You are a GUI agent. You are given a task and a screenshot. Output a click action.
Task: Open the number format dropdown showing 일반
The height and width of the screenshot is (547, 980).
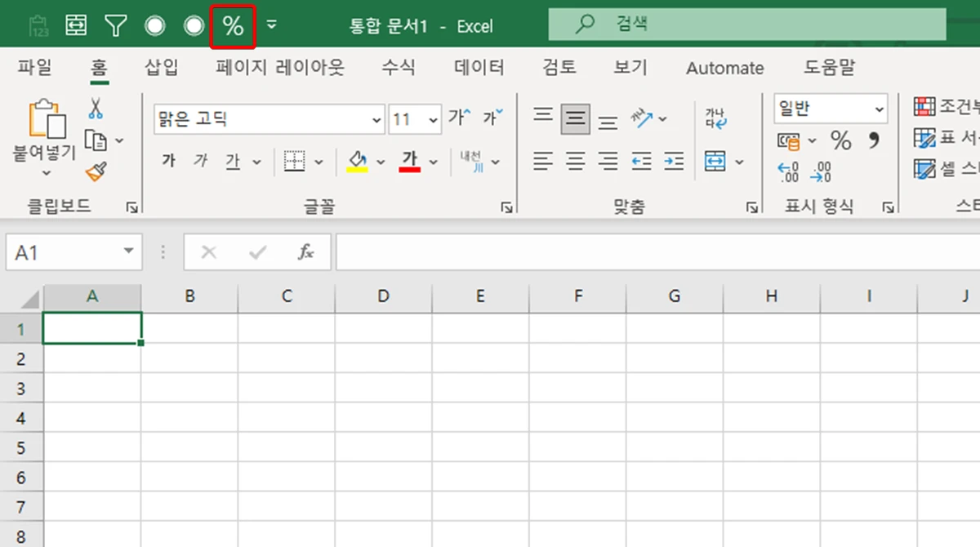click(x=830, y=107)
